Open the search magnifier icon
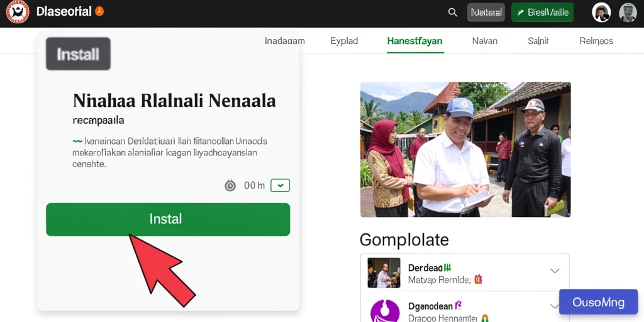The image size is (644, 322). (453, 13)
